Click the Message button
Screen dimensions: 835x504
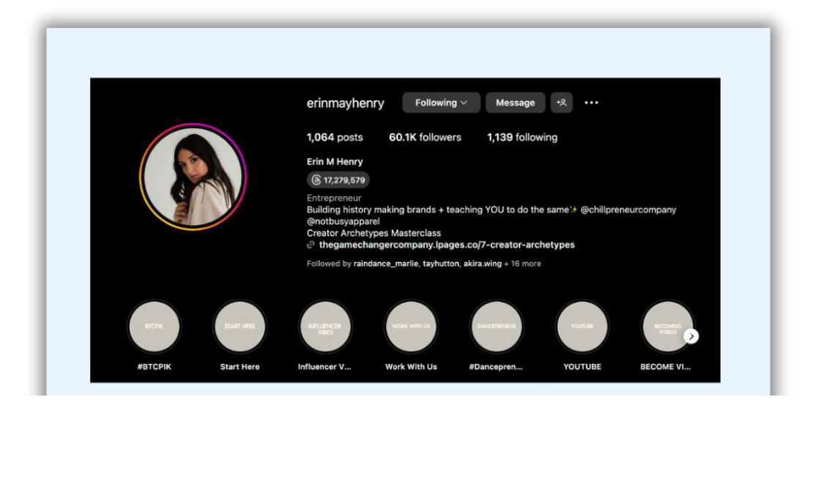[515, 103]
